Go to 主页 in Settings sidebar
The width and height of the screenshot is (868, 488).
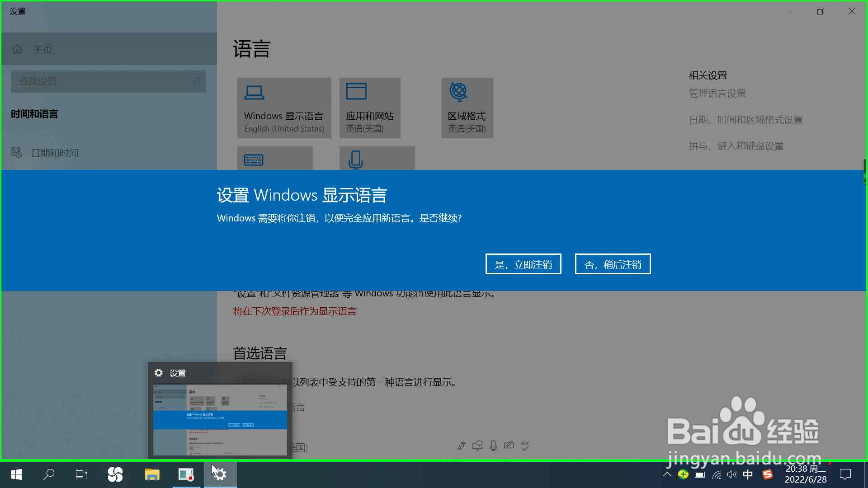tap(108, 49)
